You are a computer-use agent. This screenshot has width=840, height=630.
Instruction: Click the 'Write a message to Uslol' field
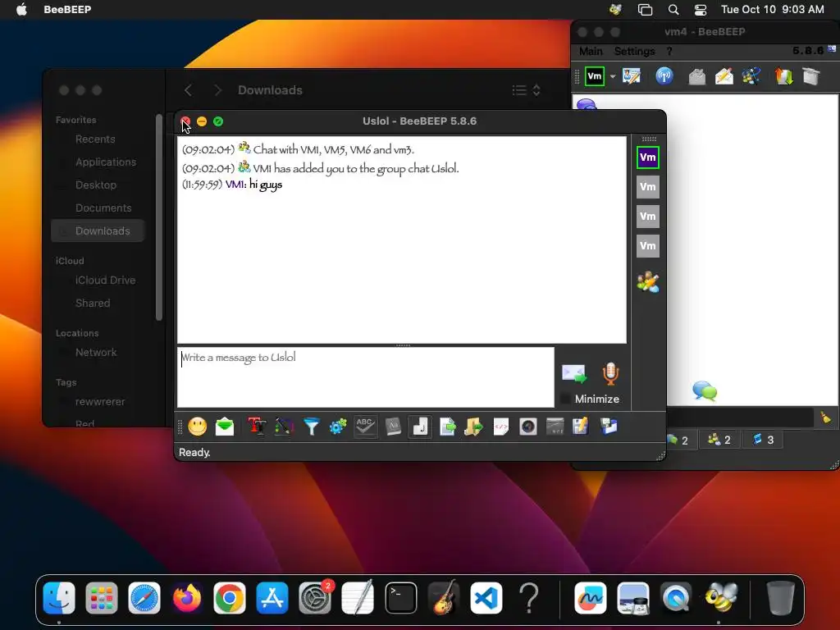366,377
